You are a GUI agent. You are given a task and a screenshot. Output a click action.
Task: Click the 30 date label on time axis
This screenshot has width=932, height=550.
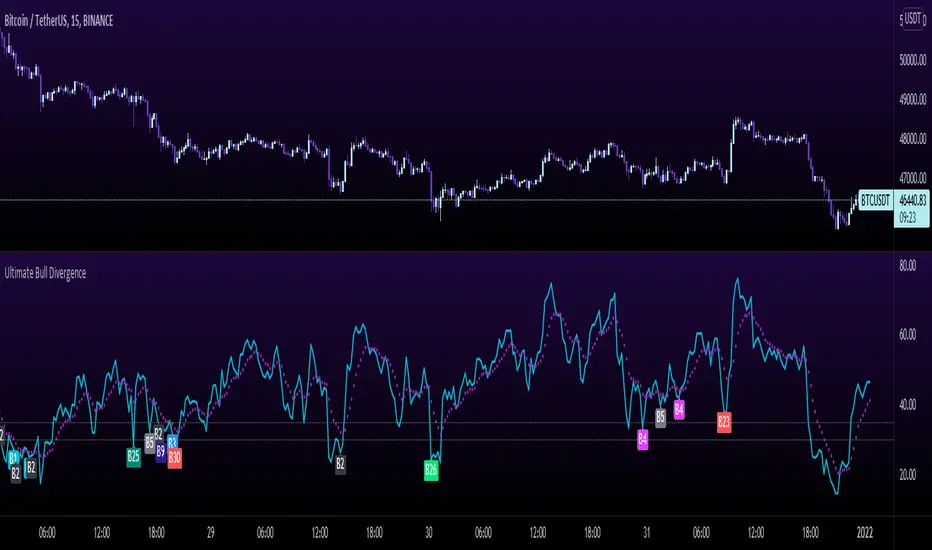click(x=429, y=533)
